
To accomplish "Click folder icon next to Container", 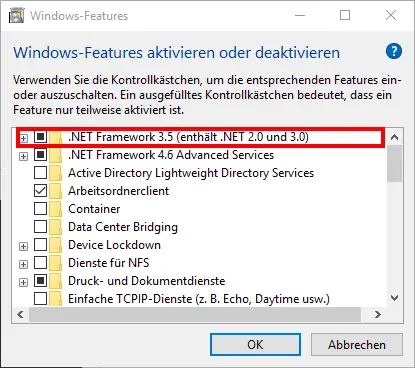I will coord(56,209).
